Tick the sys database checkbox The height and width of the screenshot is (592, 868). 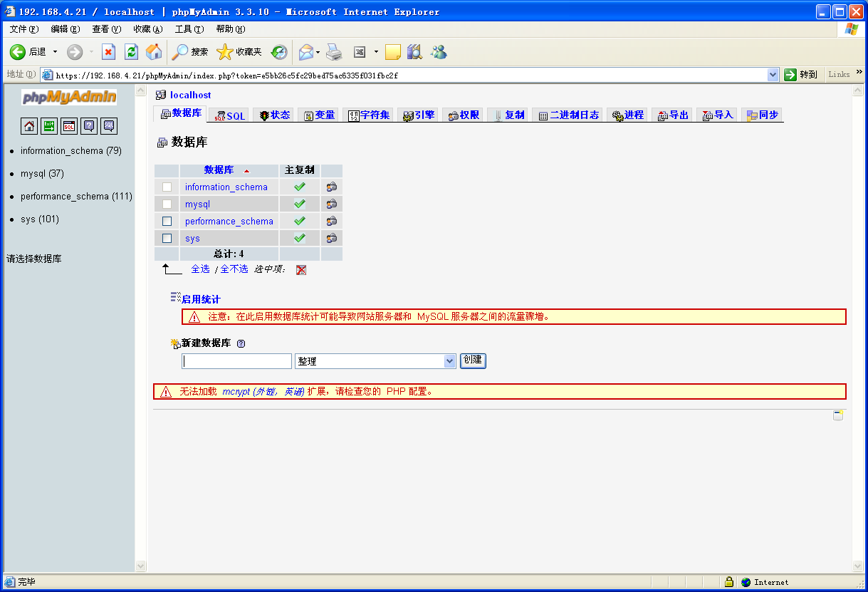click(167, 238)
